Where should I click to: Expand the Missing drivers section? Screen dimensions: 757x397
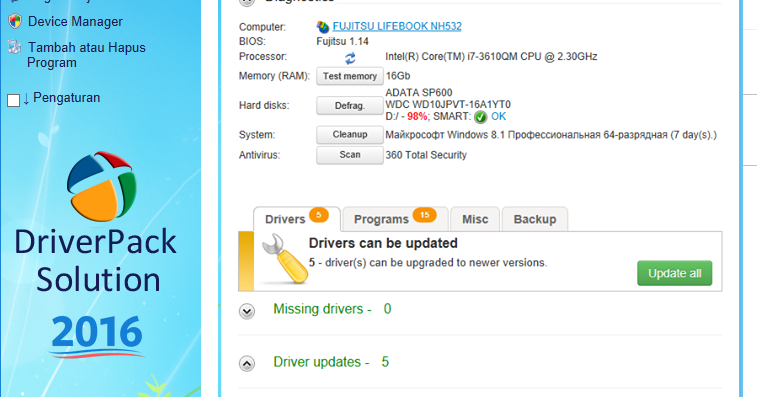(x=247, y=312)
